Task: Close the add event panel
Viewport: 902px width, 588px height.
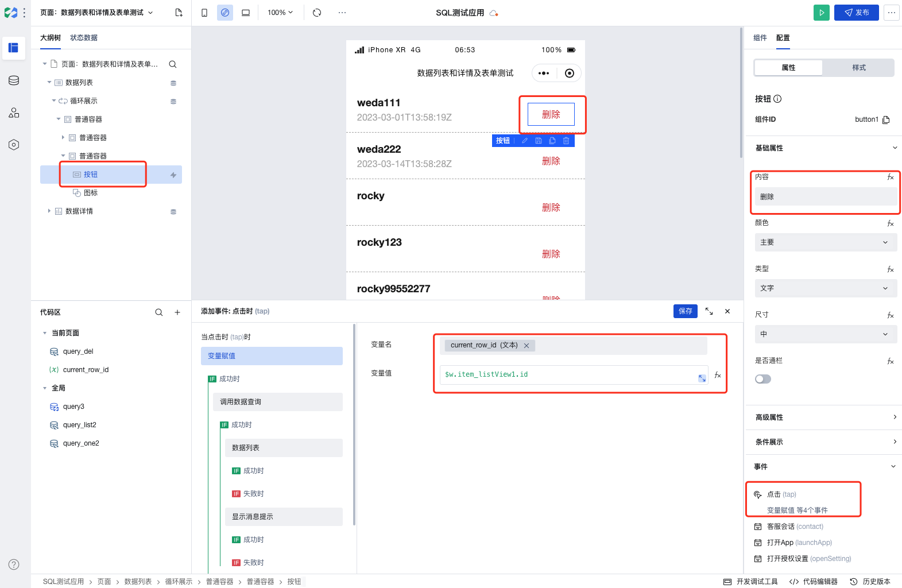Action: [x=727, y=311]
